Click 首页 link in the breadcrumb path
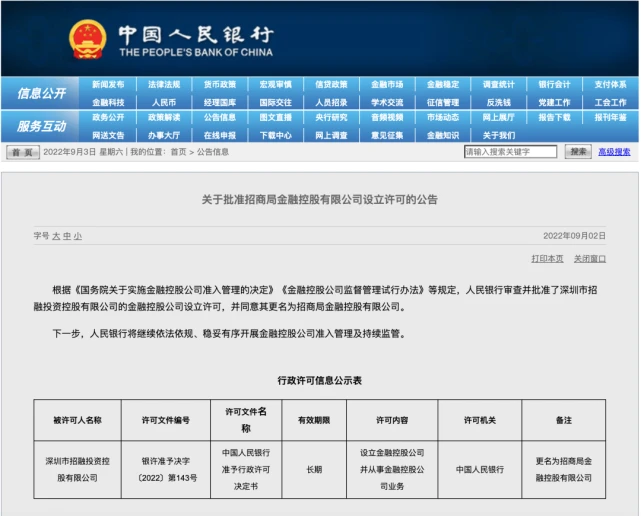This screenshot has width=641, height=516. 178,152
